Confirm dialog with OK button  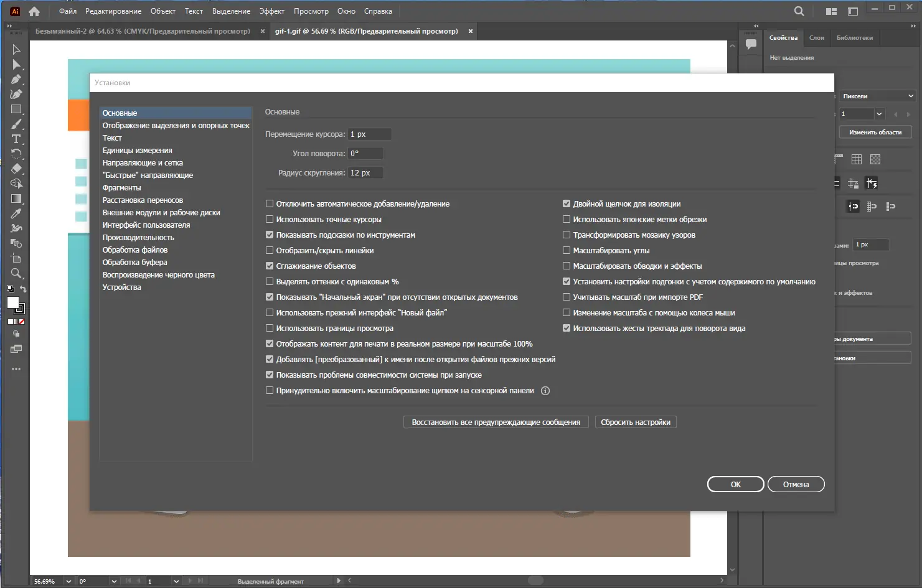point(735,484)
